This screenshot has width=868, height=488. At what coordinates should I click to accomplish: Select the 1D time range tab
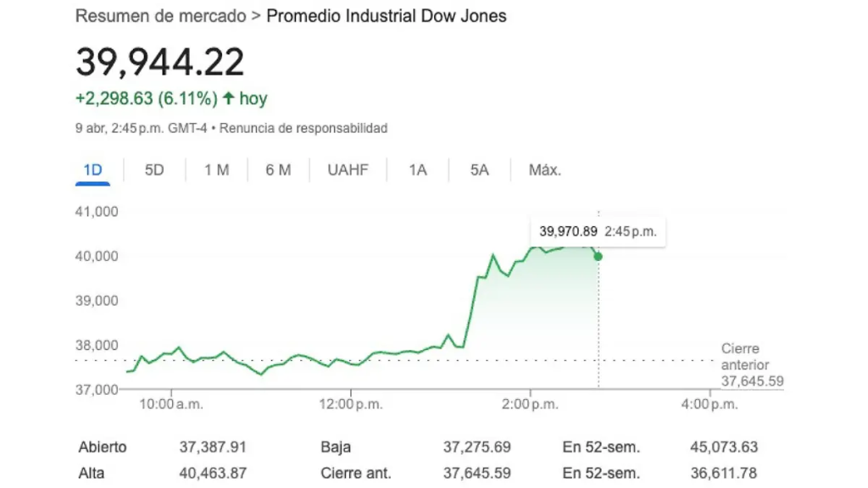tap(92, 170)
